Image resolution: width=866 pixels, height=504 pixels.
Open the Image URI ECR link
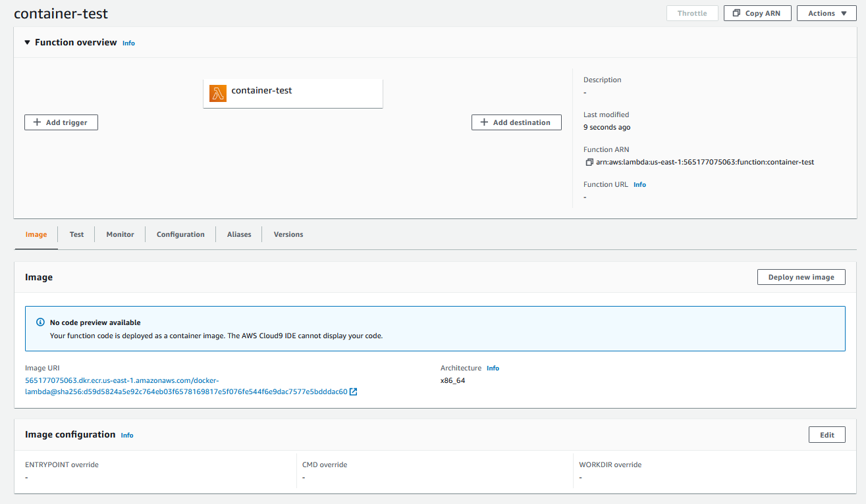point(186,386)
